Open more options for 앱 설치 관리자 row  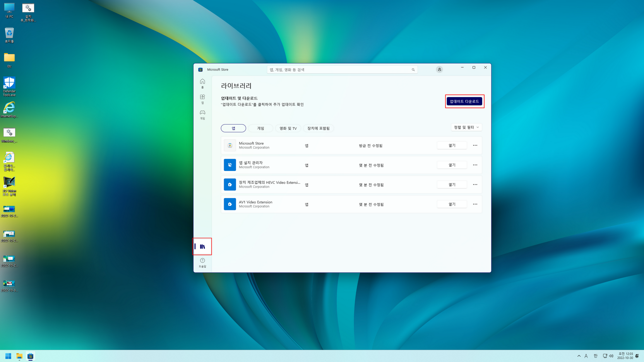pos(475,165)
